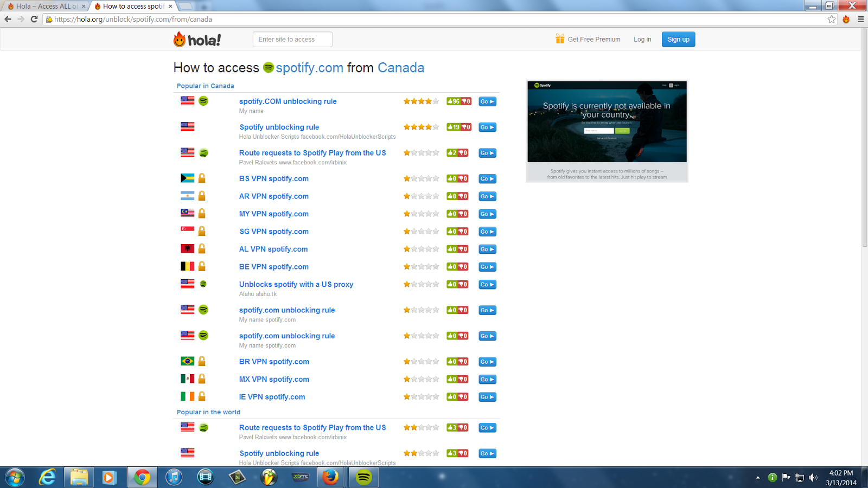Click the Spotify icon beside the page heading
The height and width of the screenshot is (488, 868).
(x=269, y=67)
